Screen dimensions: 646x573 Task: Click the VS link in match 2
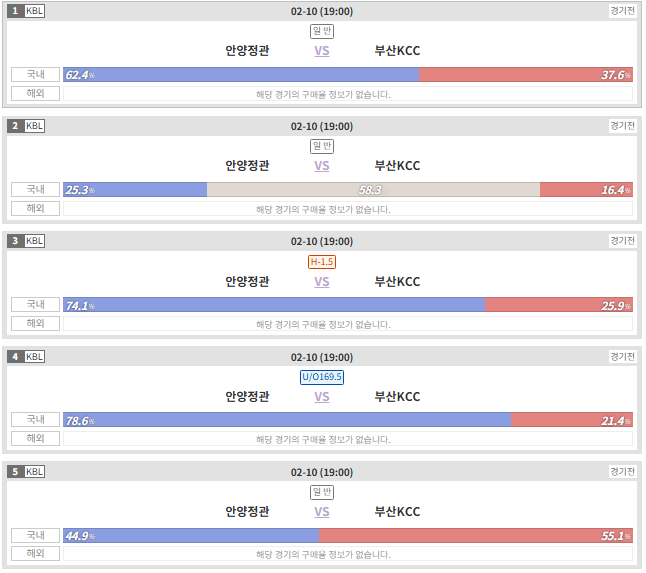tap(322, 166)
